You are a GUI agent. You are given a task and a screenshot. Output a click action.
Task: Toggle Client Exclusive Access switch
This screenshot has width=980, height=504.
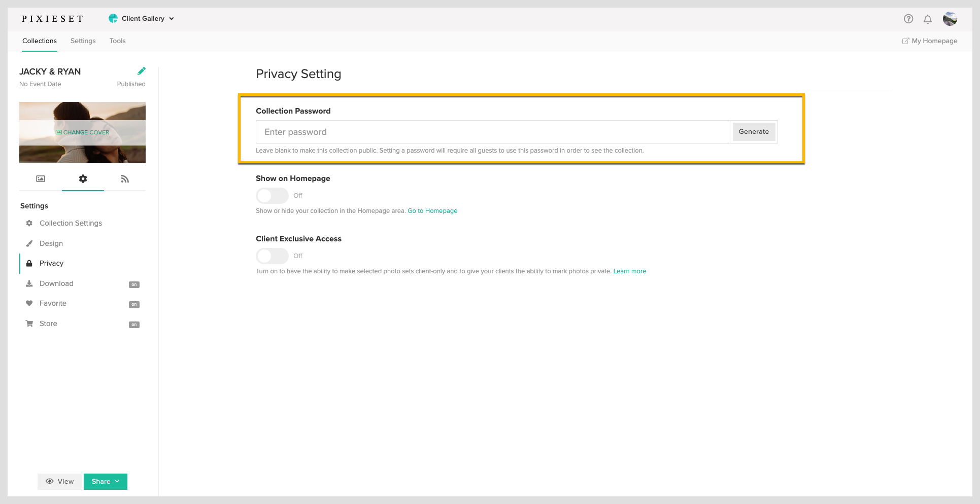pyautogui.click(x=272, y=256)
